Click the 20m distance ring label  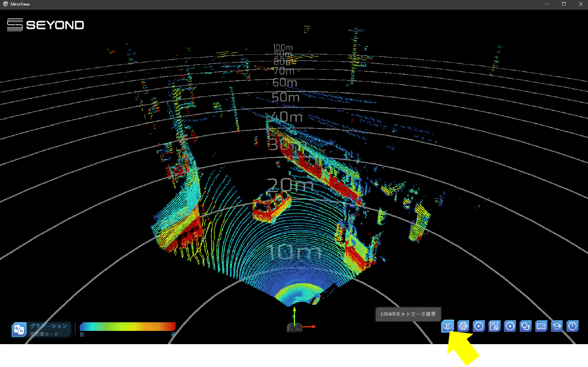click(x=289, y=185)
